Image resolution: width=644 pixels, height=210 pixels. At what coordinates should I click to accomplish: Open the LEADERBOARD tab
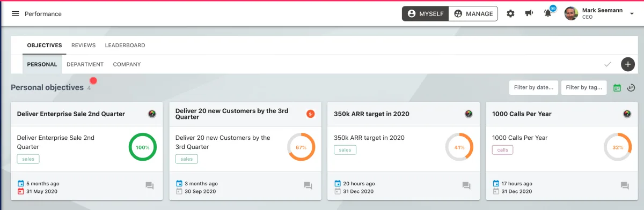tap(125, 46)
